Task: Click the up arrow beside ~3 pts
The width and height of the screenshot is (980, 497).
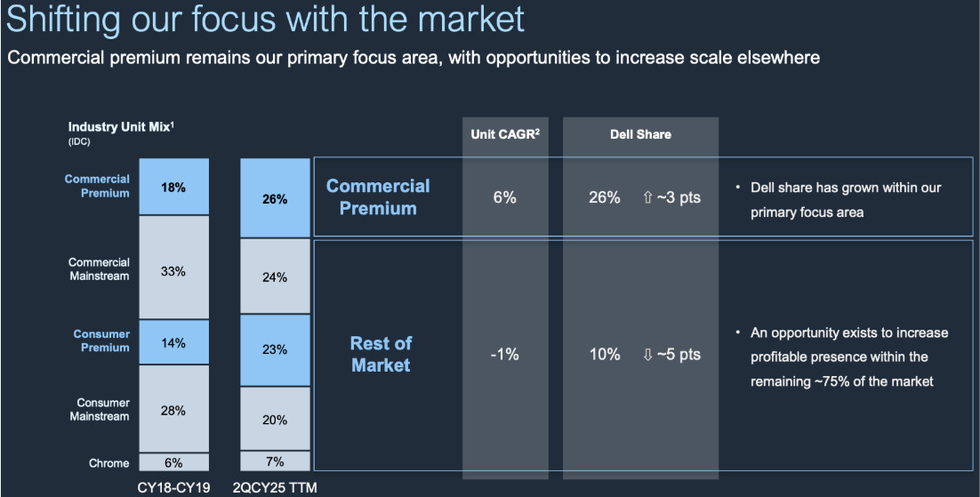Action: [647, 197]
